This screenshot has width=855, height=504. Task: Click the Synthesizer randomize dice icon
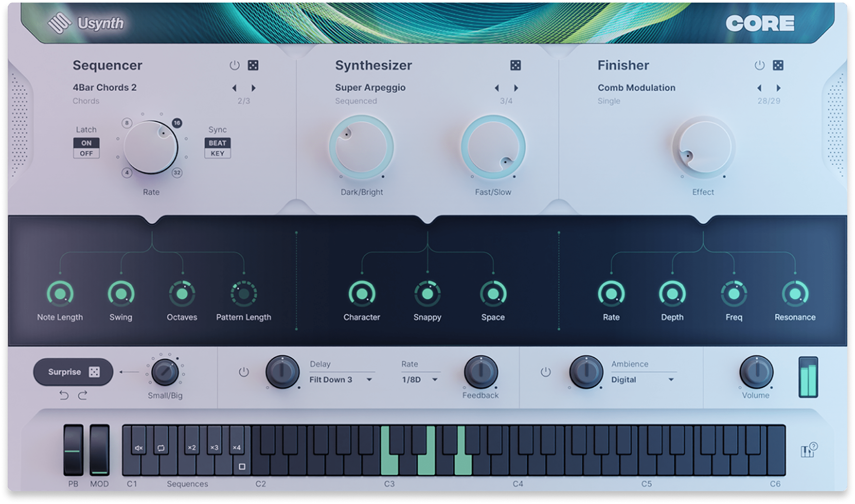tap(515, 65)
